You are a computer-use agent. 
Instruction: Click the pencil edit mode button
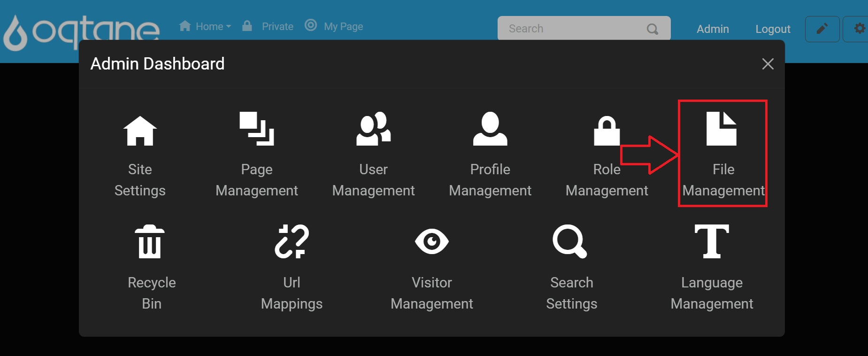822,29
